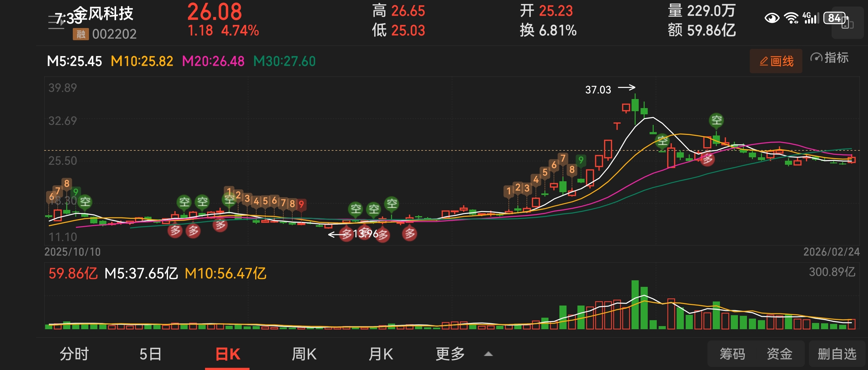Open the 资金 capital flow view

779,354
